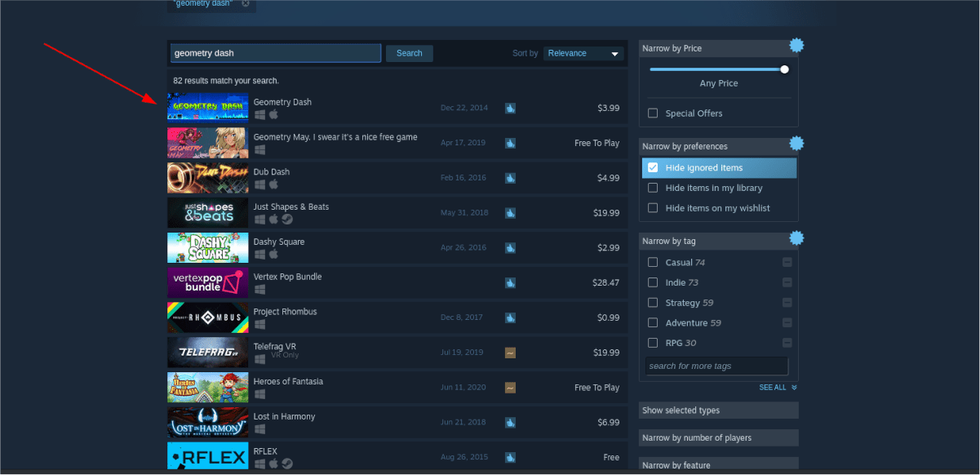
Task: Click the review icon for Just Shapes & Beats
Action: [510, 213]
